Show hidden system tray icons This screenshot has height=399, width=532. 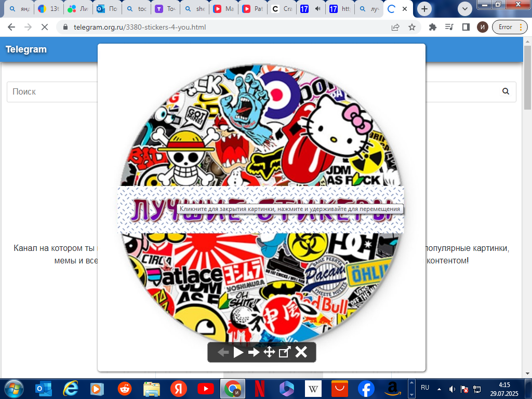[439, 389]
